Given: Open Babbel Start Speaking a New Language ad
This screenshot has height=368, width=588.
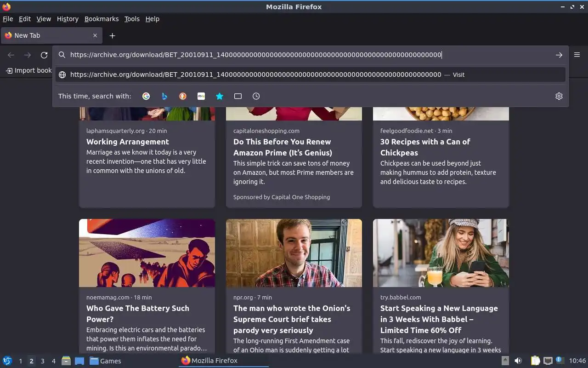Looking at the screenshot, I should 439,319.
